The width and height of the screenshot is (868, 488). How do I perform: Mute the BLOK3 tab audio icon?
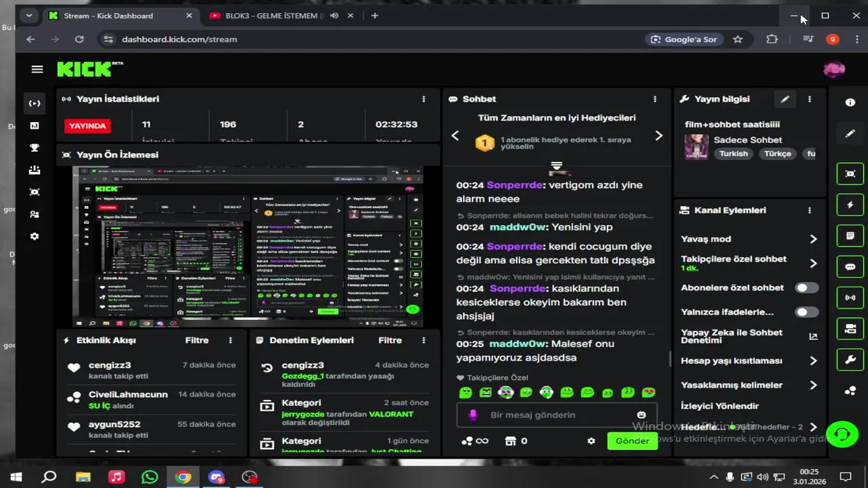(334, 16)
